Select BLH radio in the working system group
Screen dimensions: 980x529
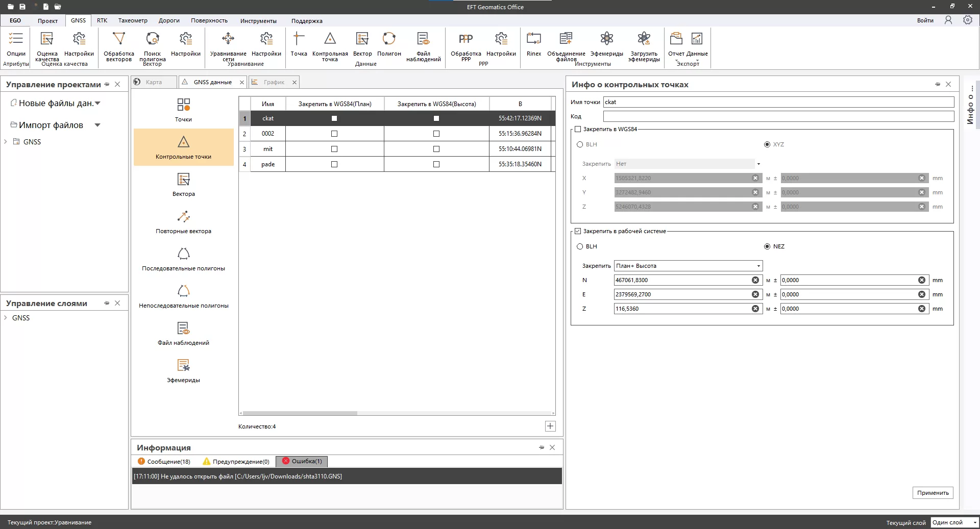(580, 246)
